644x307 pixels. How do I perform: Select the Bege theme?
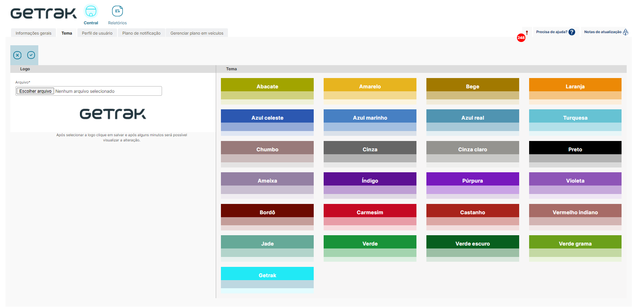(473, 91)
